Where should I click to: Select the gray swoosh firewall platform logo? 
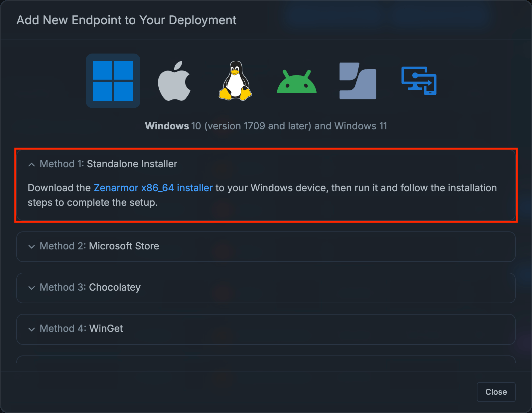[357, 81]
